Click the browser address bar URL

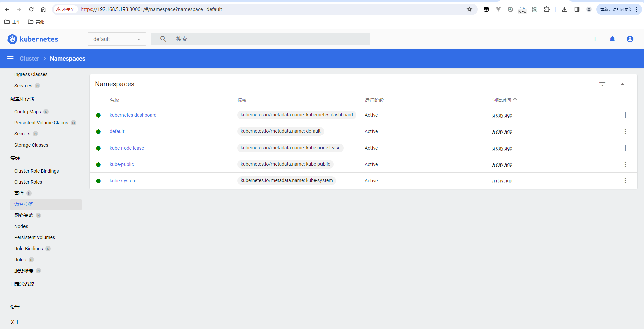pos(151,9)
